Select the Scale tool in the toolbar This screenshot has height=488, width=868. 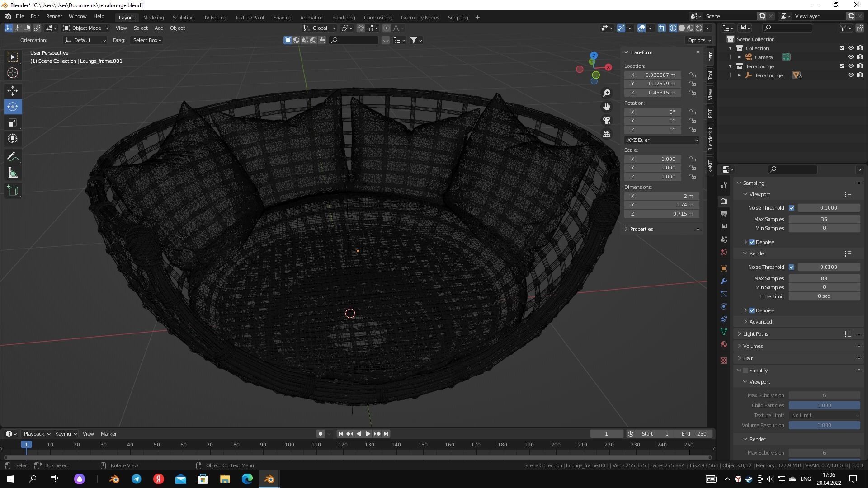(x=13, y=123)
